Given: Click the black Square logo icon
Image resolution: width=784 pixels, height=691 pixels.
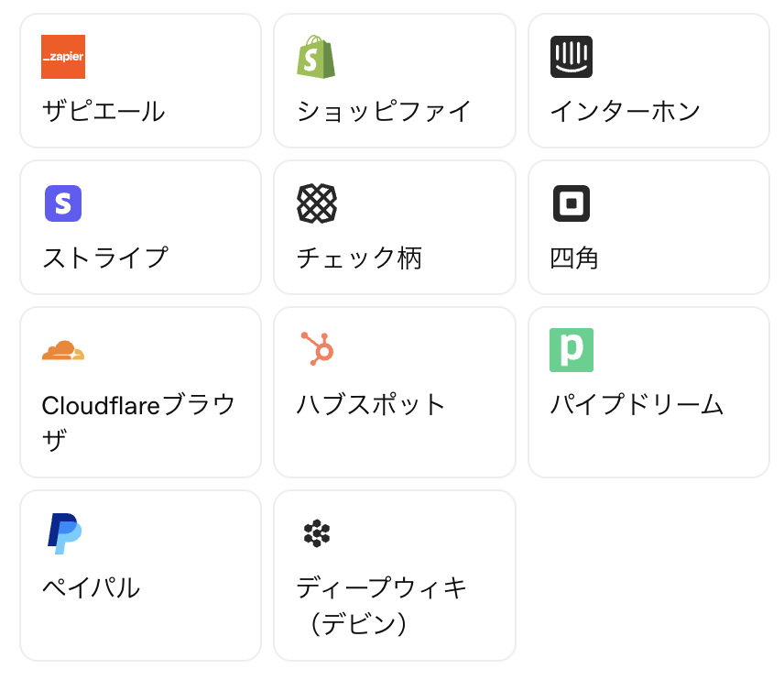Looking at the screenshot, I should (572, 203).
